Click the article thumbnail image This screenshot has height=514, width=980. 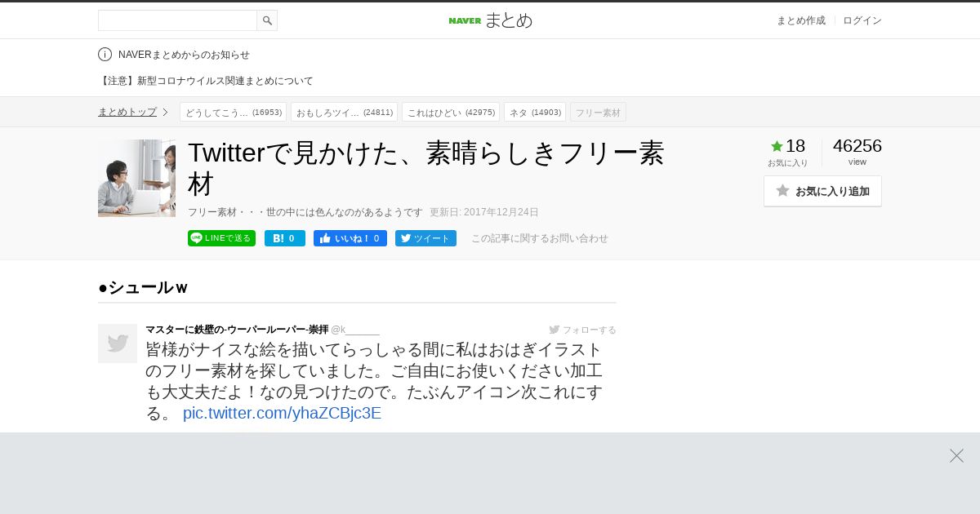(x=136, y=178)
